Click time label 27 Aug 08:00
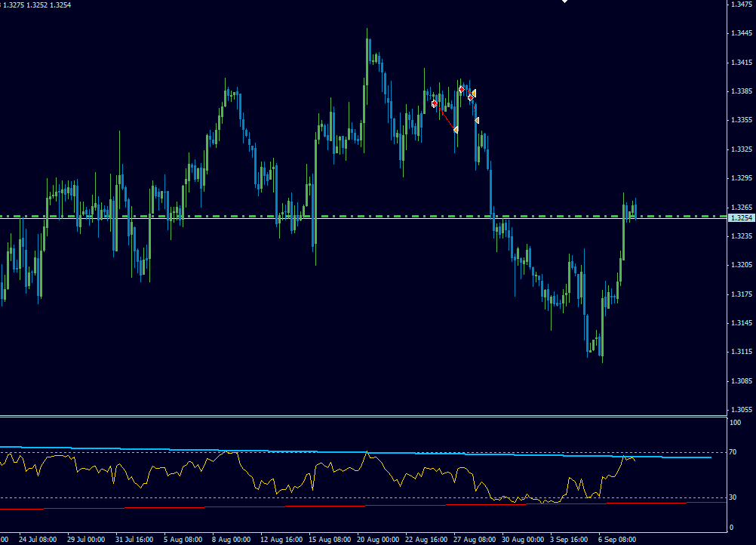Image resolution: width=756 pixels, height=545 pixels. pos(475,539)
